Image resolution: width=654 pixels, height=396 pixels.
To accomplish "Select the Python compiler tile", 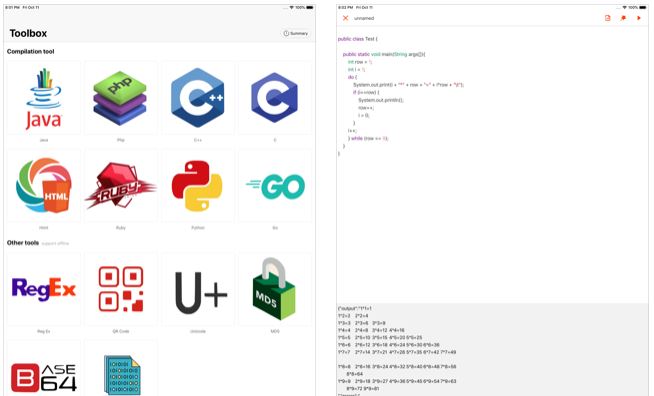I will click(198, 186).
